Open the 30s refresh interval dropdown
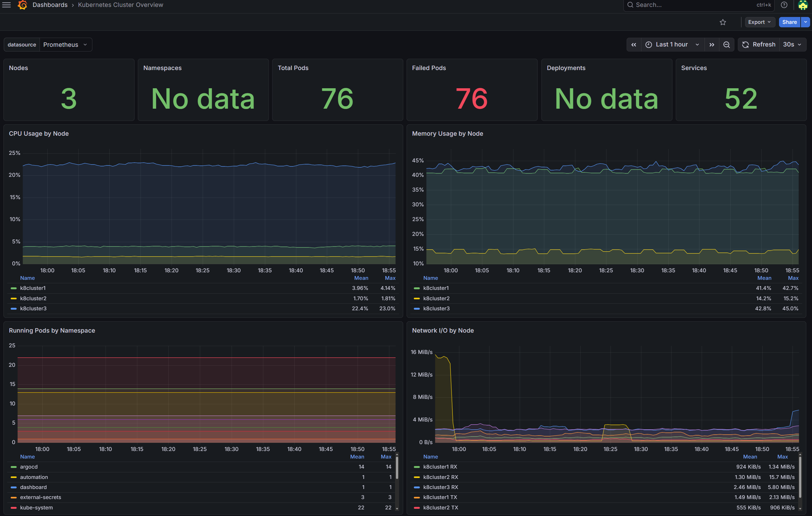The width and height of the screenshot is (812, 516). [793, 45]
